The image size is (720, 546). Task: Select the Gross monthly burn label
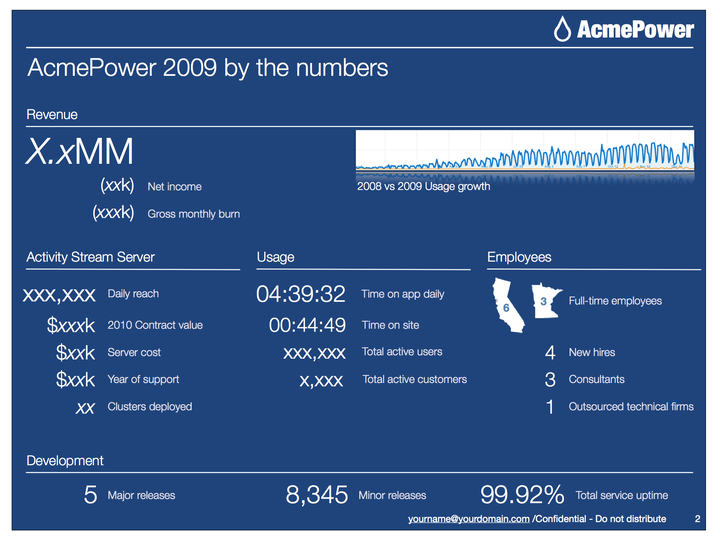tap(194, 214)
